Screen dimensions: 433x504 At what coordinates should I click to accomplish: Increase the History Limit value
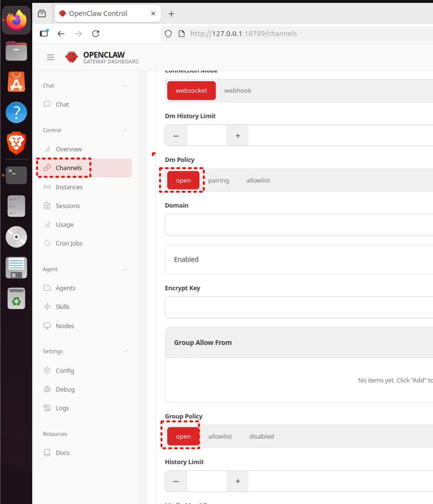pos(238,481)
